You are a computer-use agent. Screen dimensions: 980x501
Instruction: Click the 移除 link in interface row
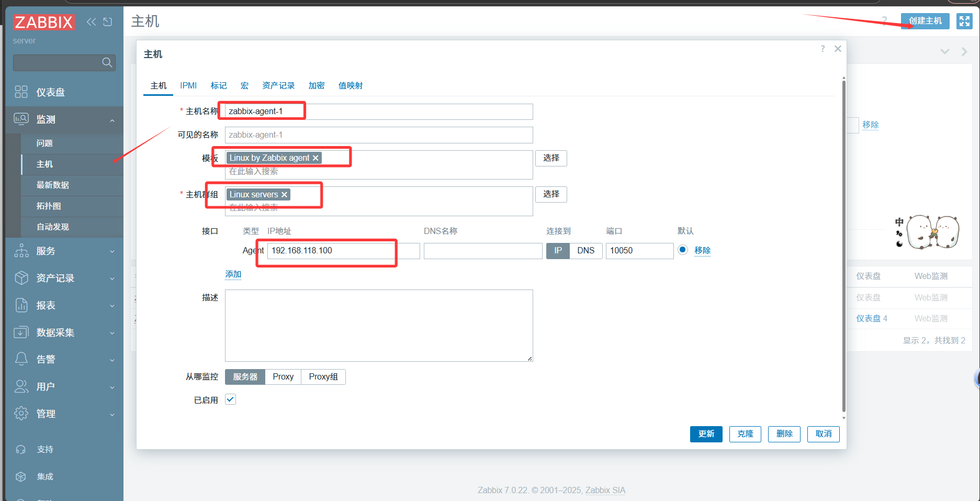point(702,251)
